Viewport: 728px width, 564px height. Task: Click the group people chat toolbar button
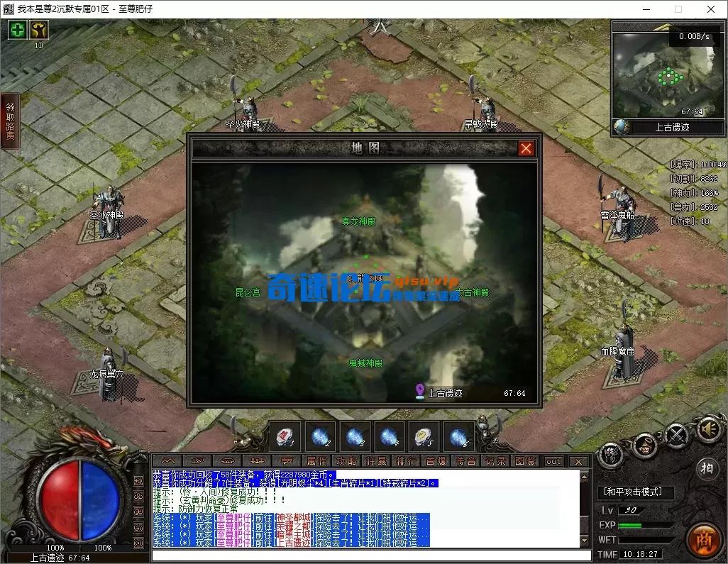(258, 461)
